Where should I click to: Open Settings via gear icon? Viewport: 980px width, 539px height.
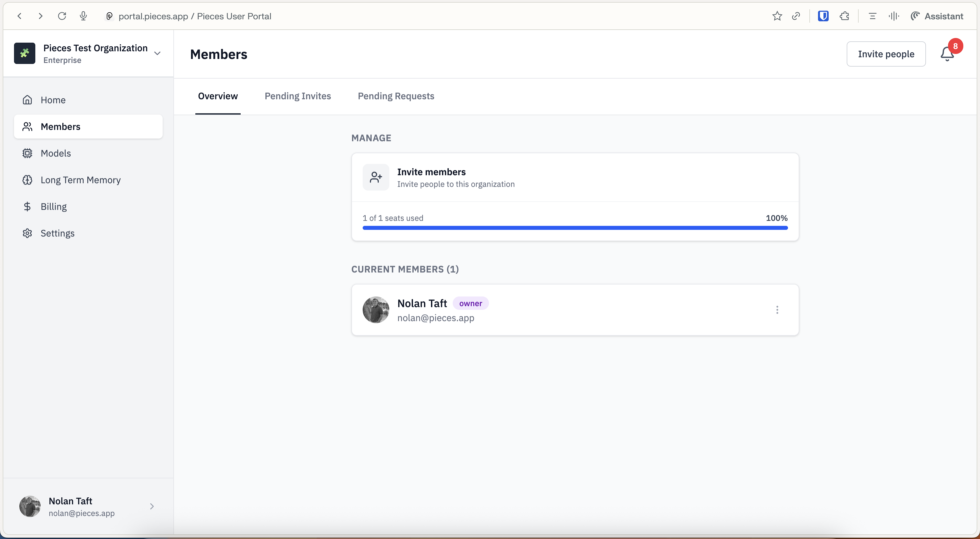[27, 233]
